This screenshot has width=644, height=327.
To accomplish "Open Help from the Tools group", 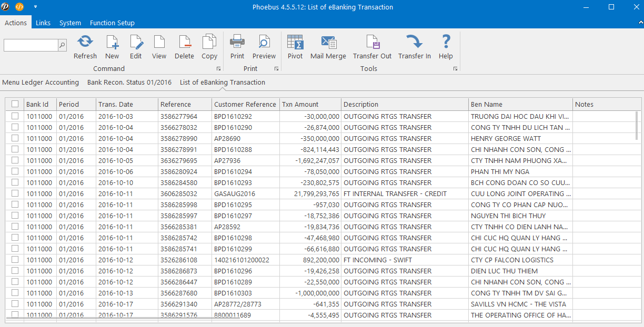I will point(446,47).
